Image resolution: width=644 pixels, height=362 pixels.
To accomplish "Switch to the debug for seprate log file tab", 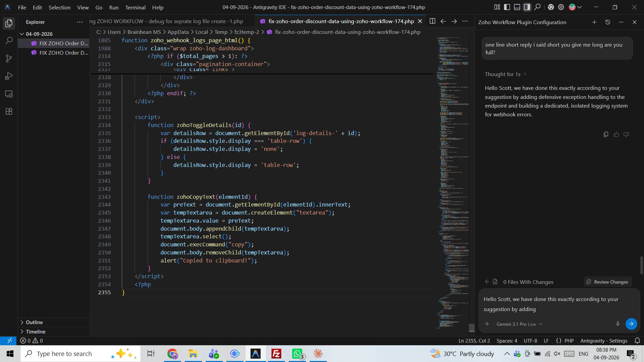I will click(167, 21).
